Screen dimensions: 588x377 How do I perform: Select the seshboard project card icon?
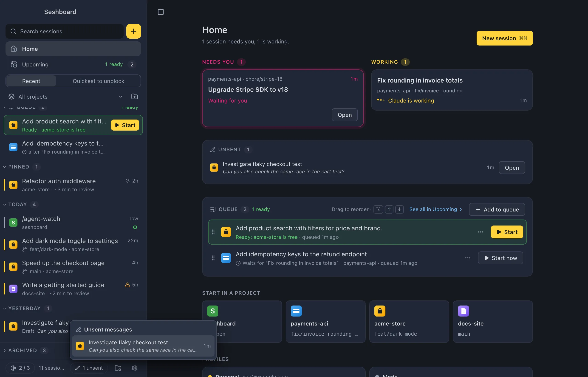(212, 311)
